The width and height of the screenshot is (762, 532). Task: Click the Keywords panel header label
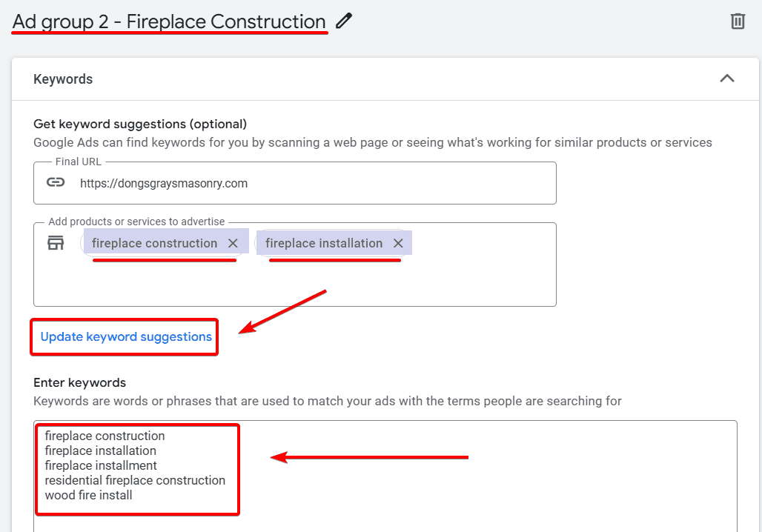click(63, 79)
